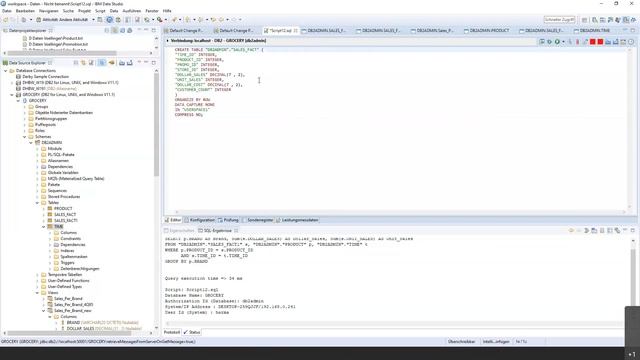
Task: Collapse the Tables folder
Action: [37, 203]
